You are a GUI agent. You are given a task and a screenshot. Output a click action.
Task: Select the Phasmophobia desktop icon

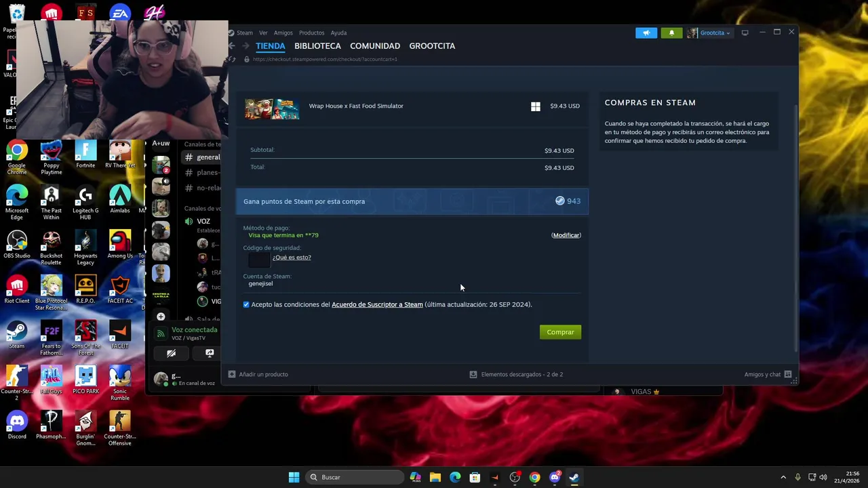[x=51, y=426]
